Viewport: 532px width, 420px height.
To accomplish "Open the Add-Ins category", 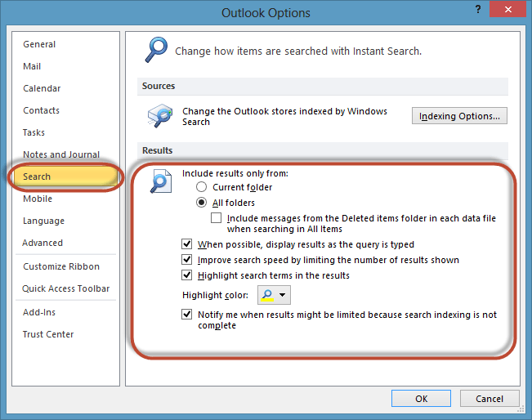I will click(x=39, y=312).
